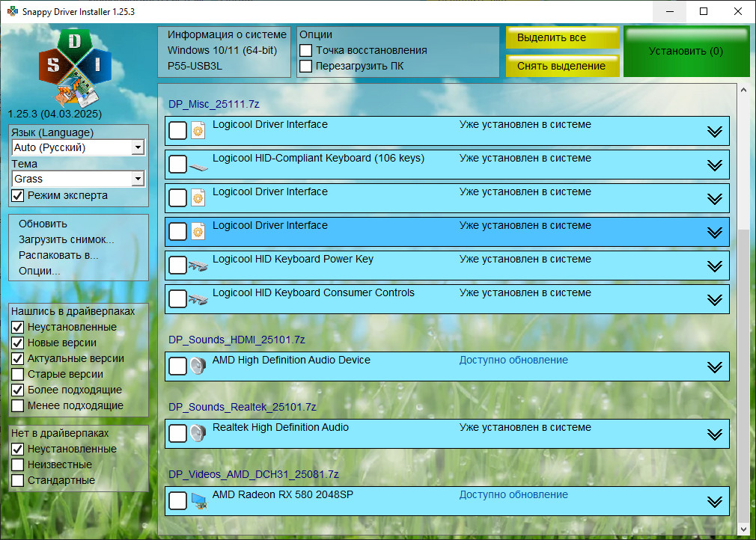Click the icon beside Logicool HID Keyboard Consumer Controls

coord(198,299)
